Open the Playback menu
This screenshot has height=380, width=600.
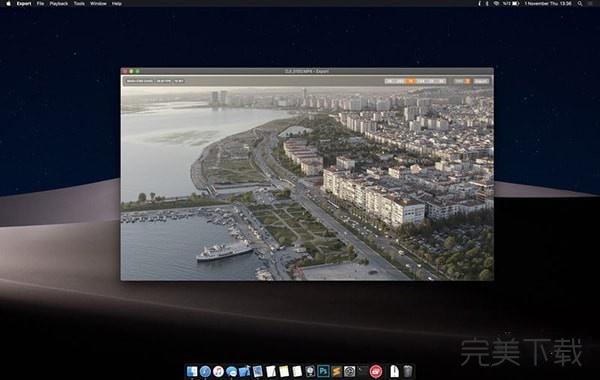59,3
